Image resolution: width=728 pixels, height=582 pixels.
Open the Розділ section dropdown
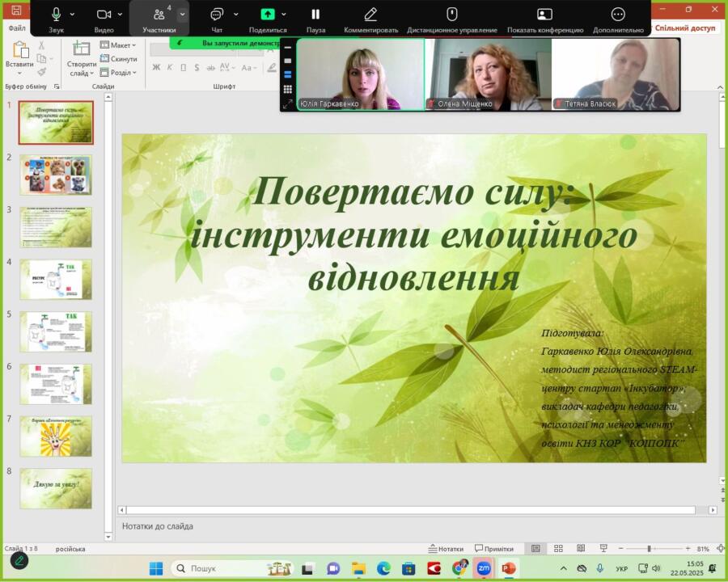point(118,73)
